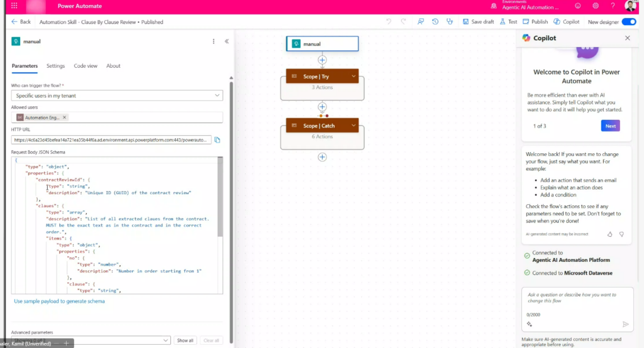Open the Advanced parameters dropdown
644x348 pixels.
(x=91, y=340)
